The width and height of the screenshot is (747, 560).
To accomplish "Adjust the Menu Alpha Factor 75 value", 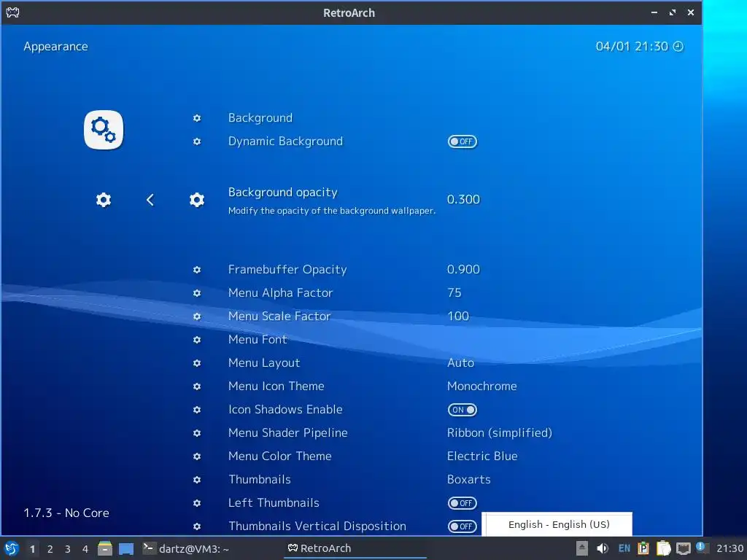I will coord(454,293).
